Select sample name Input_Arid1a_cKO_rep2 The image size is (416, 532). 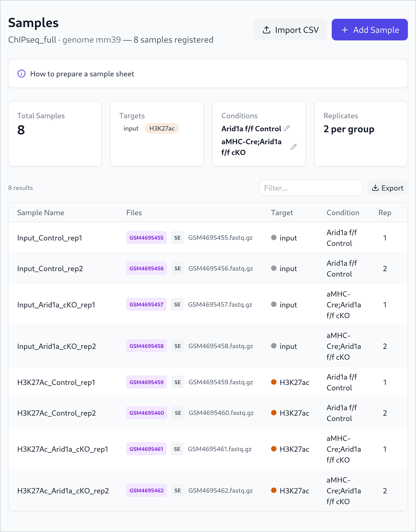click(x=56, y=346)
